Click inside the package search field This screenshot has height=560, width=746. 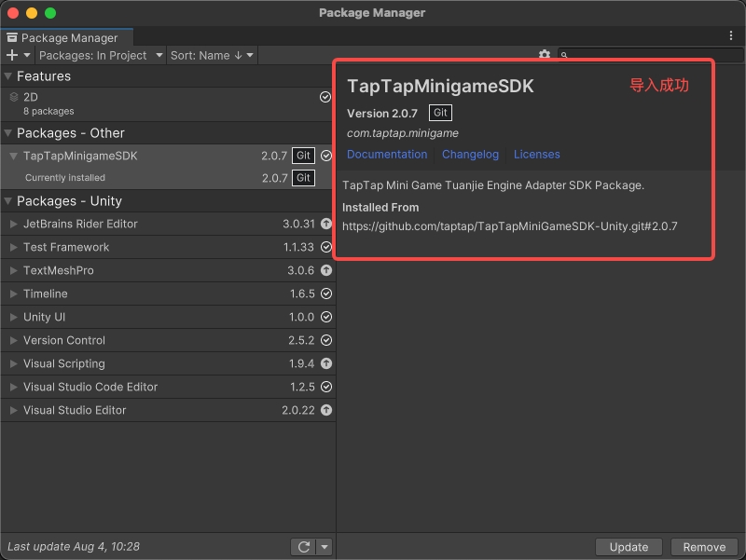[x=653, y=55]
